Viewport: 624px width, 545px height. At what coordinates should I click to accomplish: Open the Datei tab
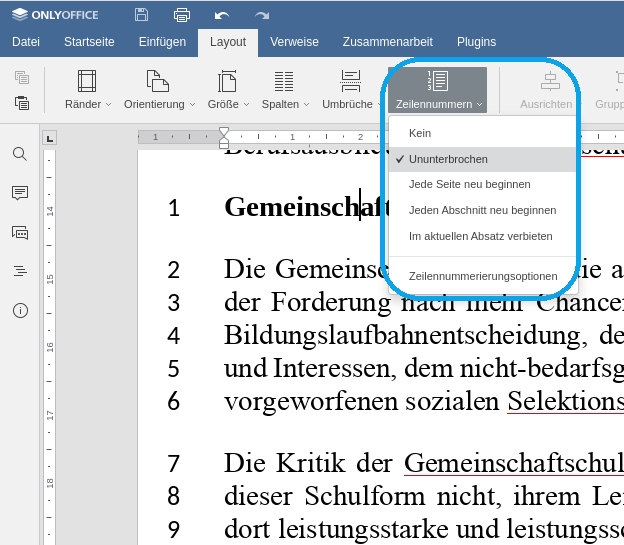click(x=26, y=42)
